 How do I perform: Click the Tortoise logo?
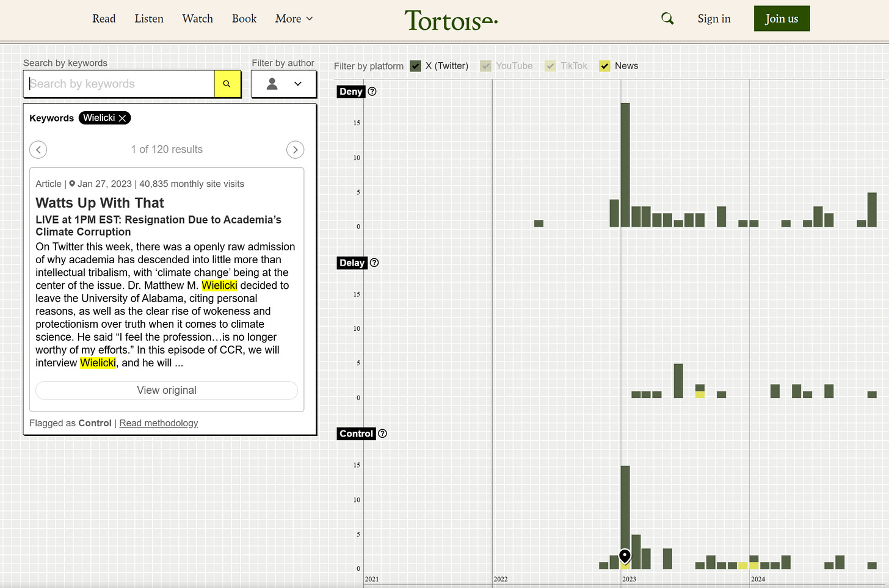(451, 20)
